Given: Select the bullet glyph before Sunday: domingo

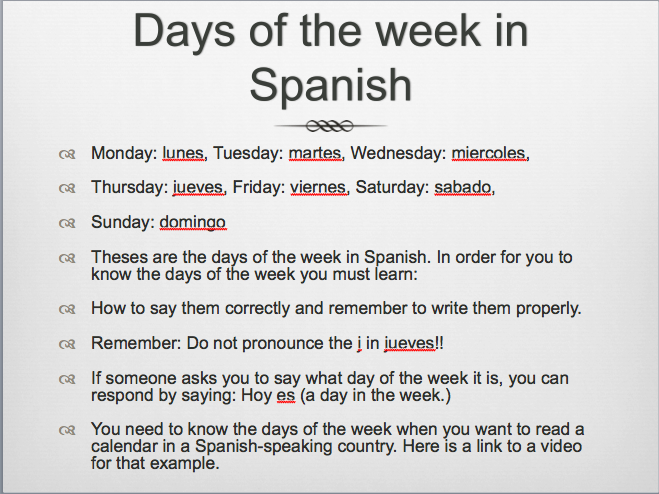Looking at the screenshot, I should point(68,222).
